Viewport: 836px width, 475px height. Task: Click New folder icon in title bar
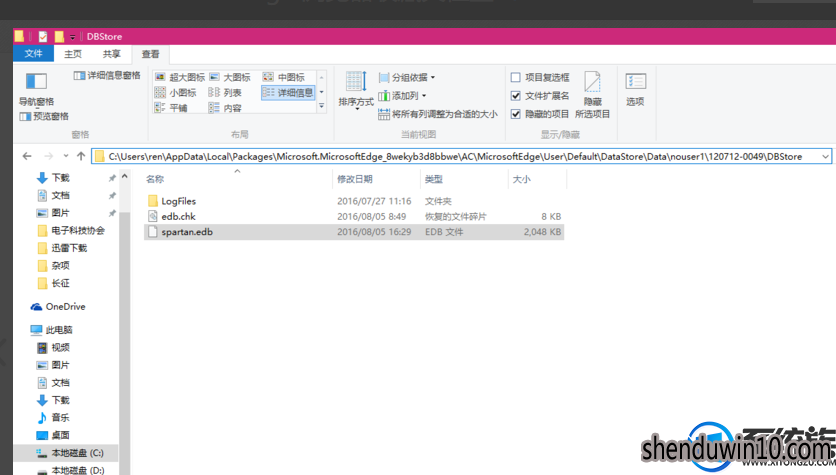coord(59,36)
